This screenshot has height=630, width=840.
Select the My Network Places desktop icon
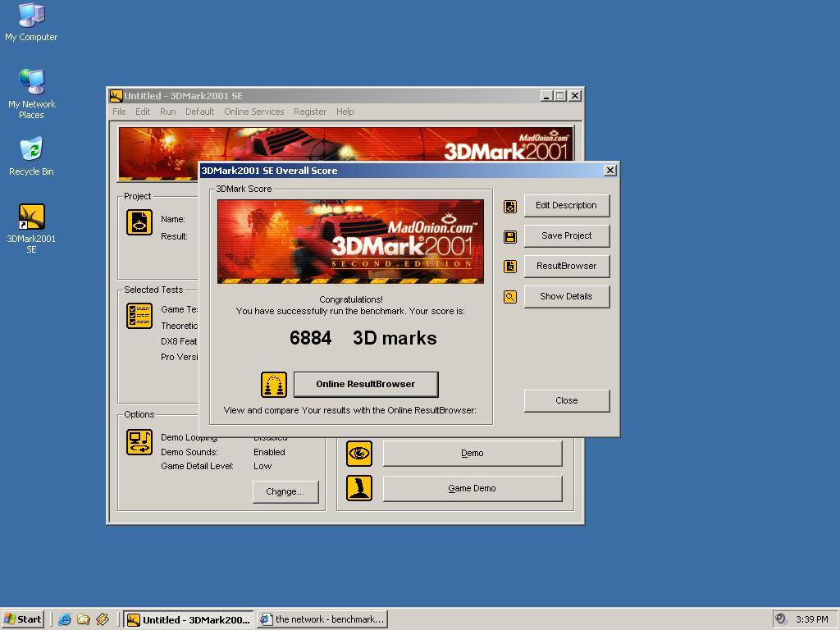pyautogui.click(x=32, y=94)
